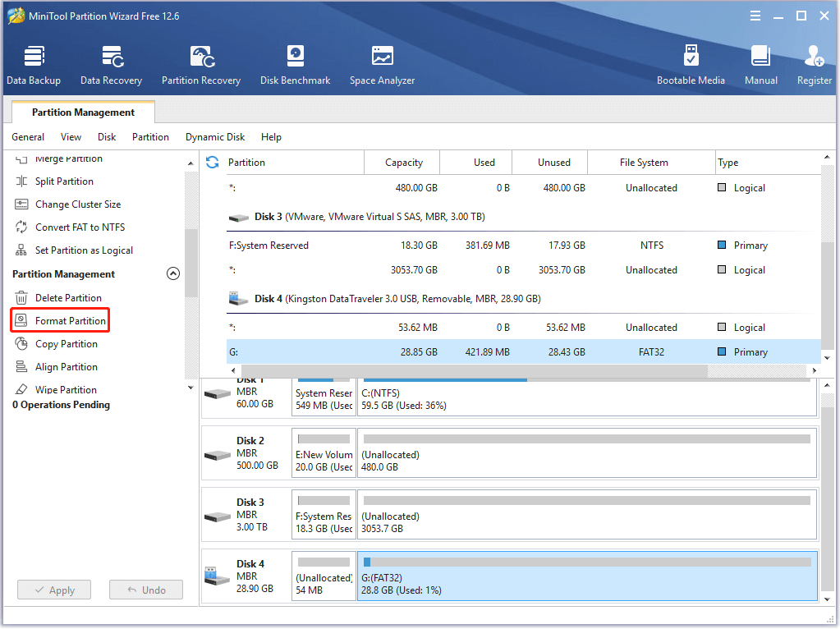Viewport: 840px width, 629px height.
Task: Choose Wipe Partition action
Action: (66, 389)
